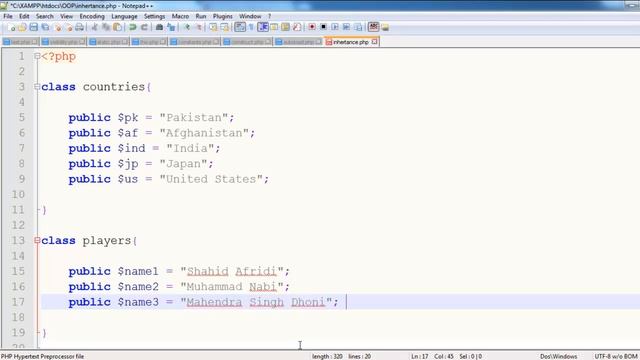This screenshot has width=640, height=360.
Task: Save the current file via toolbar
Action: 33,27
